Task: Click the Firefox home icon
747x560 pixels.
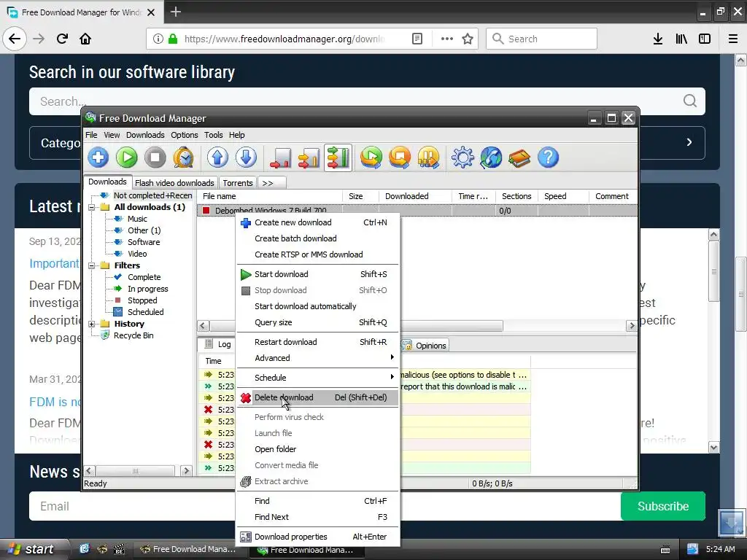Action: pos(85,39)
